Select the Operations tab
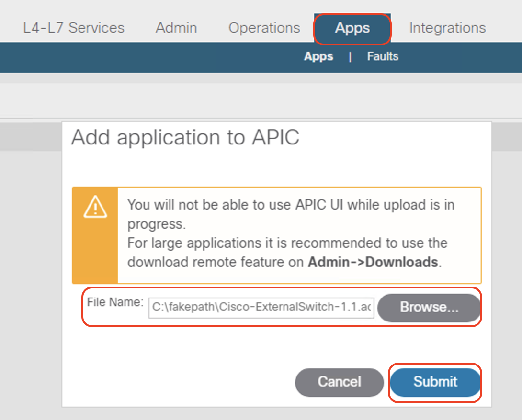Viewport: 522px width, 420px height. (x=264, y=28)
